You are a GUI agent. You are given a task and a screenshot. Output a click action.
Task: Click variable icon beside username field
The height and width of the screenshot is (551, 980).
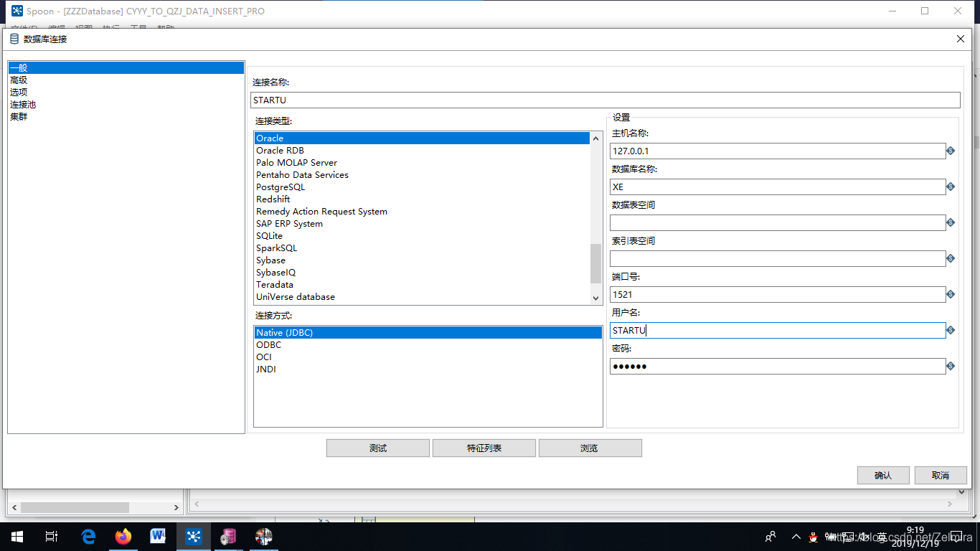[951, 330]
